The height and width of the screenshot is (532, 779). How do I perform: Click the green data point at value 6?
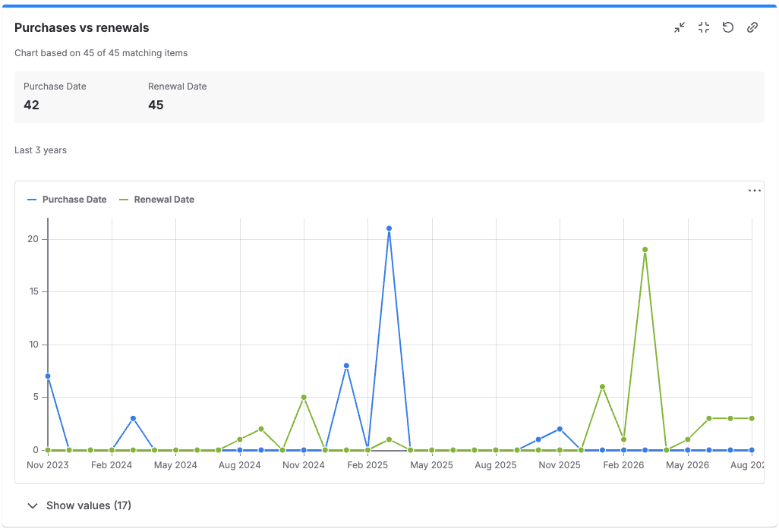coord(602,387)
